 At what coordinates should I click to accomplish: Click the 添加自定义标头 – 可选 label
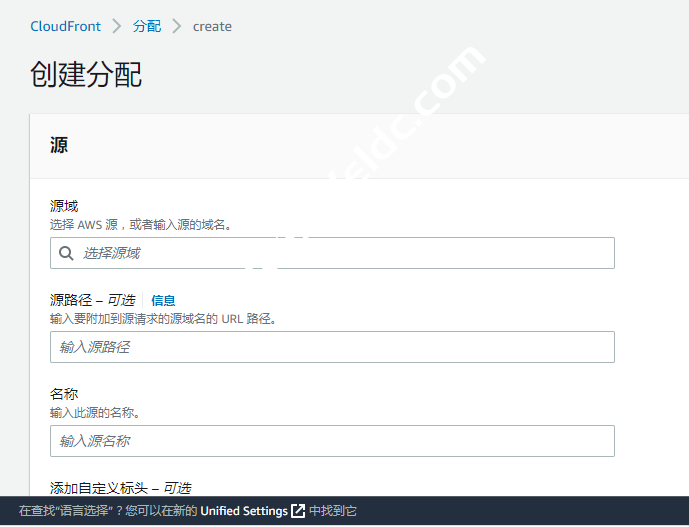click(120, 488)
